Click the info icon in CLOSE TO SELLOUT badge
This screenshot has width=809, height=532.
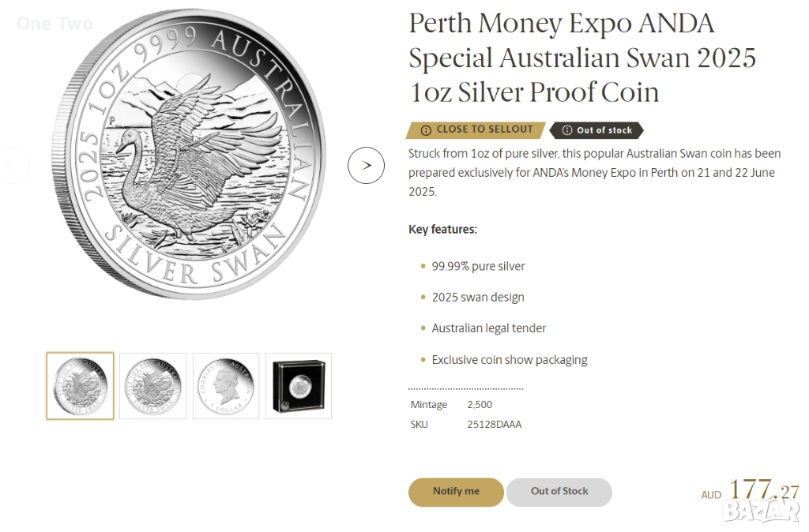427,129
